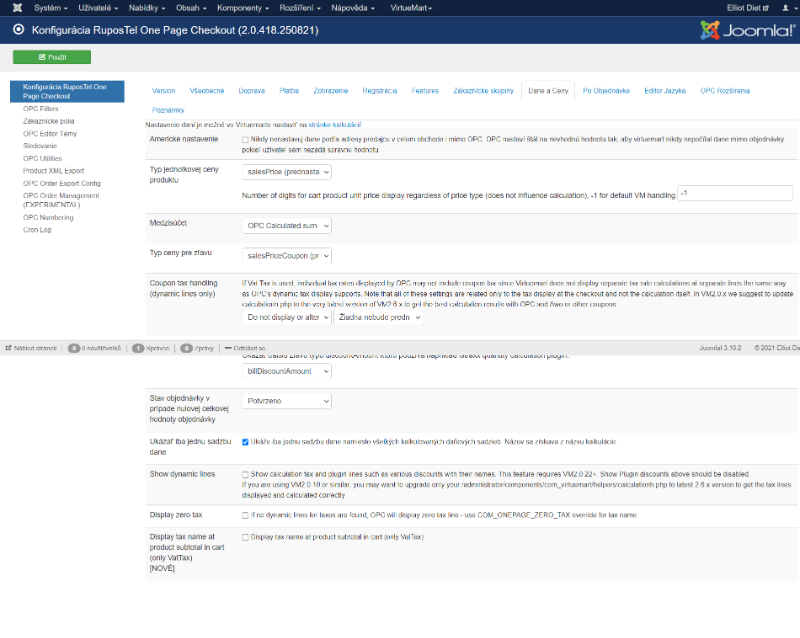The width and height of the screenshot is (800, 638).
Task: Switch to the Platba tab
Action: coord(289,91)
